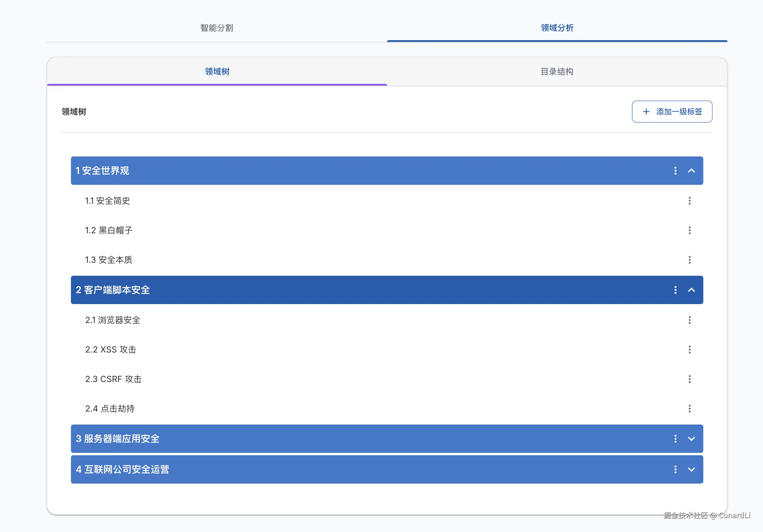Open more options for 2.2 XSS 攻击
The width and height of the screenshot is (763, 532).
coord(689,349)
